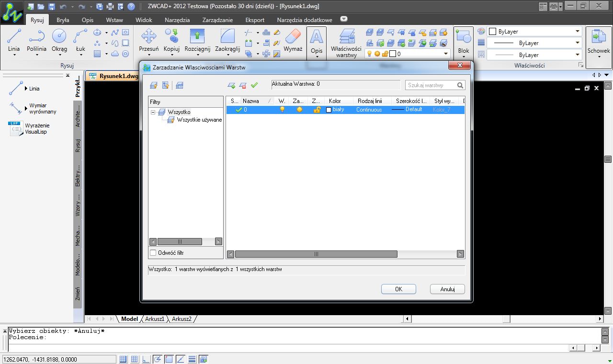The width and height of the screenshot is (613, 364).
Task: Toggle the ortho mode icon in the status bar
Action: [146, 359]
